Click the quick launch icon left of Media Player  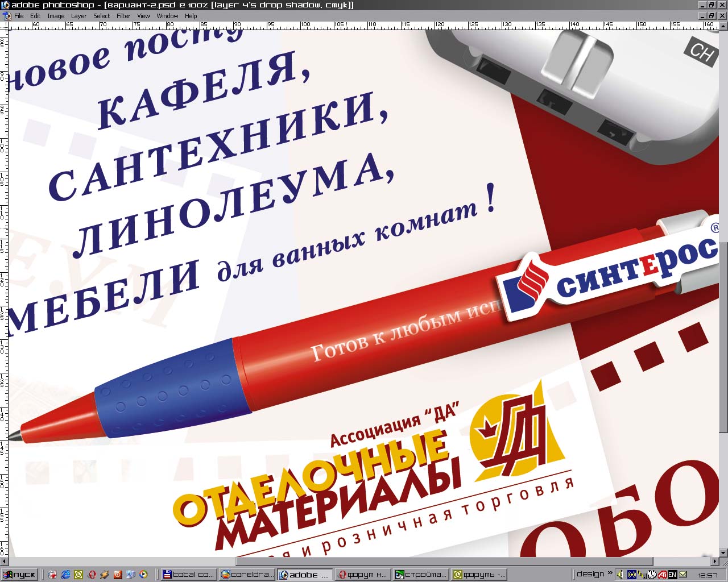(x=131, y=575)
